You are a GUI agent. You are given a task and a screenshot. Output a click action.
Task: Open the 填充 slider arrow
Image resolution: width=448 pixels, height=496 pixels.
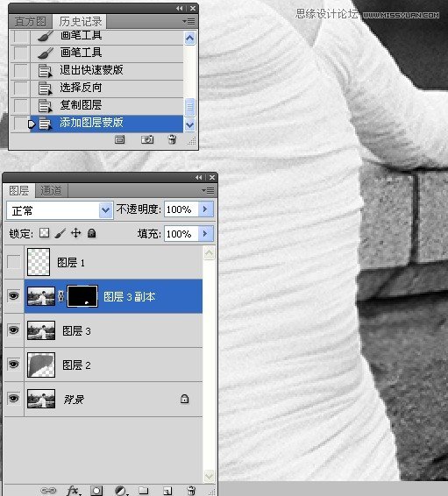pyautogui.click(x=206, y=234)
